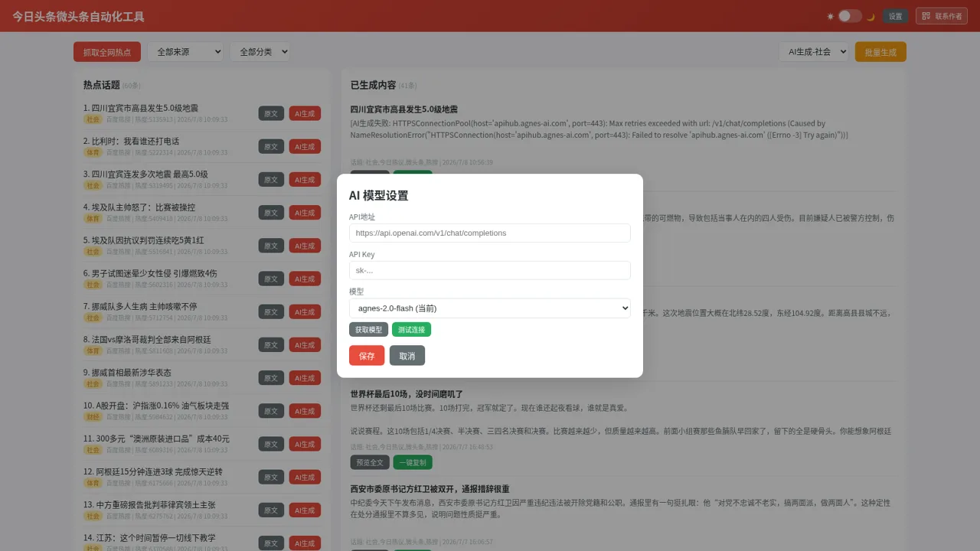Click AI生成 for 挪威队多人生病
Image resolution: width=980 pixels, height=551 pixels.
tap(305, 311)
